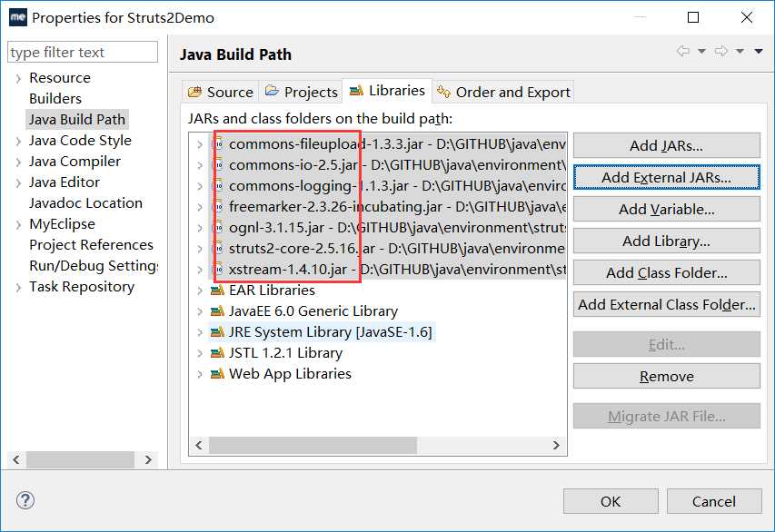Click the JRE System Library icon
775x532 pixels.
click(x=217, y=332)
